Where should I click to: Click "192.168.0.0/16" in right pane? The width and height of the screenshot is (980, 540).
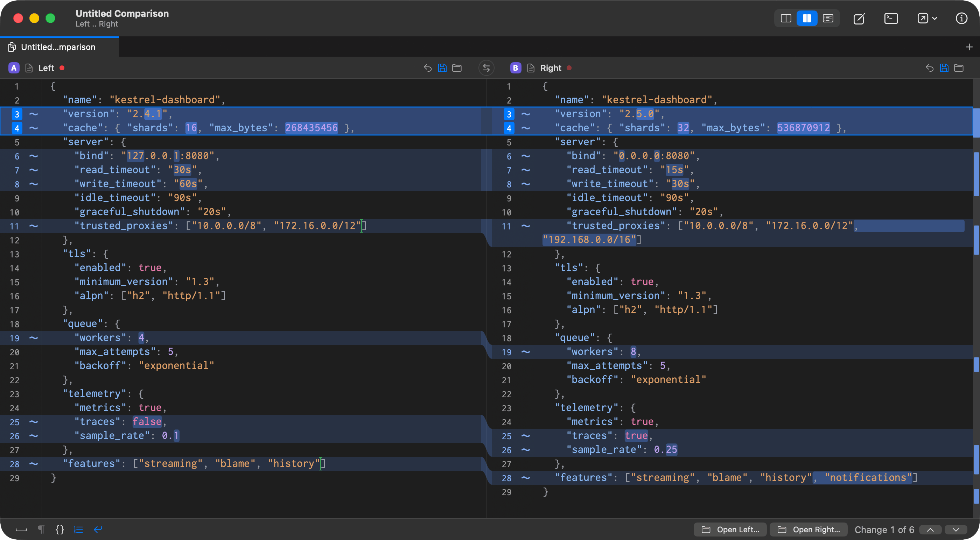coord(589,240)
